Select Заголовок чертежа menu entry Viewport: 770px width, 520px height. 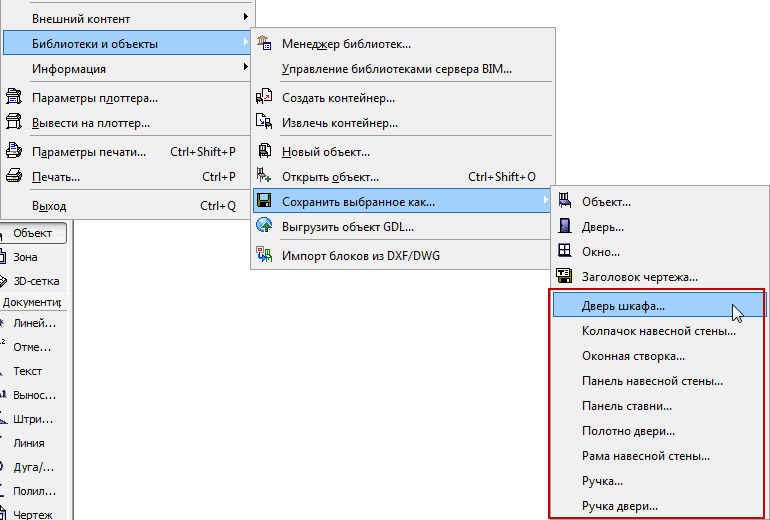[639, 277]
